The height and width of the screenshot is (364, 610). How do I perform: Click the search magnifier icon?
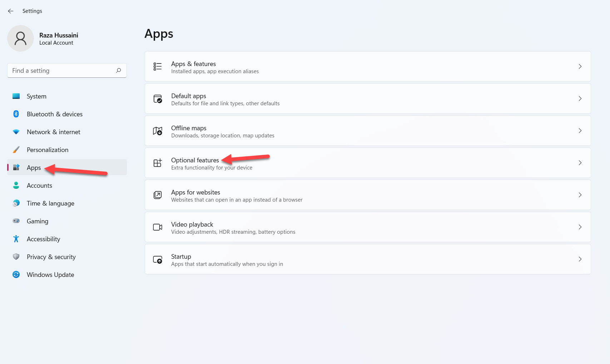coord(119,71)
